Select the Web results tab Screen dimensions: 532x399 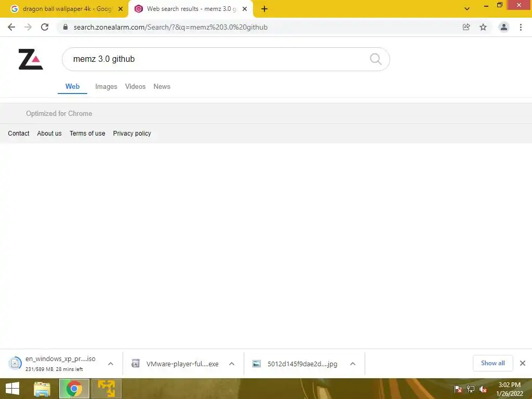73,87
